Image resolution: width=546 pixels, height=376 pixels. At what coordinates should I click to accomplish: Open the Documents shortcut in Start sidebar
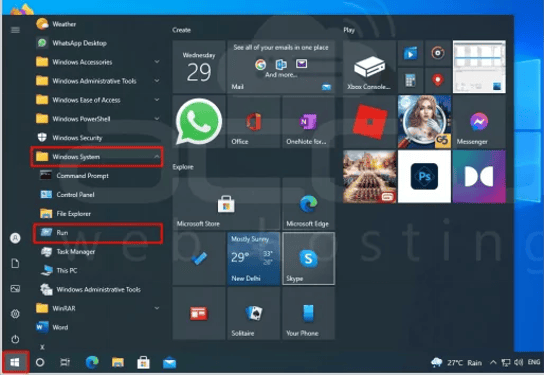tap(15, 264)
